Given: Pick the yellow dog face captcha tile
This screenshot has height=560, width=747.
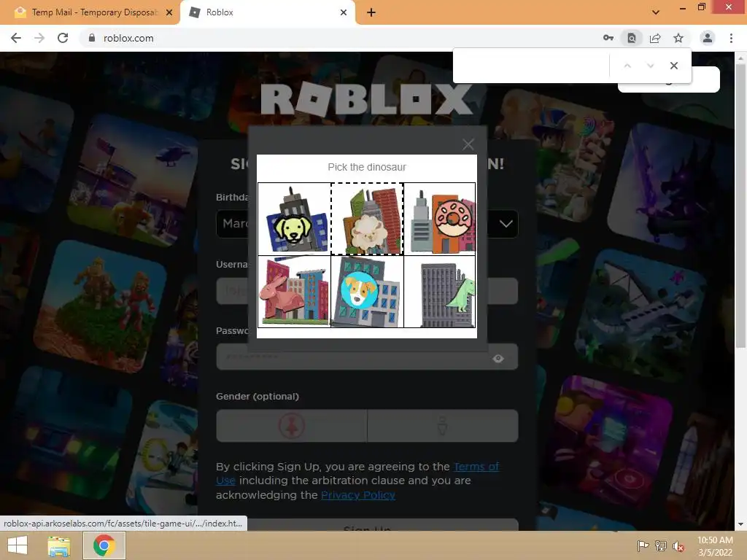Looking at the screenshot, I should point(294,219).
